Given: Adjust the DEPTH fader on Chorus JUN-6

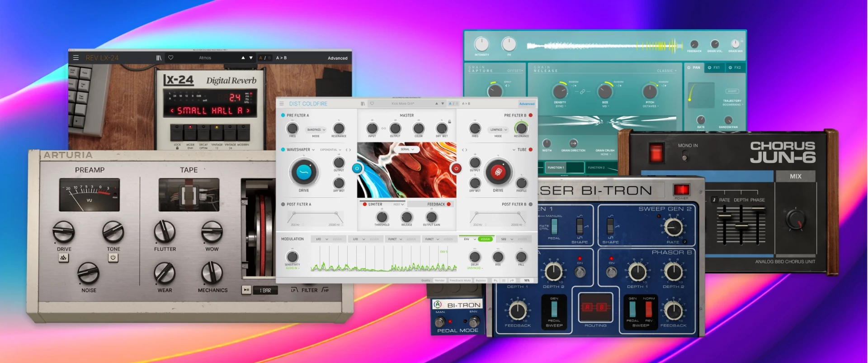Looking at the screenshot, I should coord(741,225).
